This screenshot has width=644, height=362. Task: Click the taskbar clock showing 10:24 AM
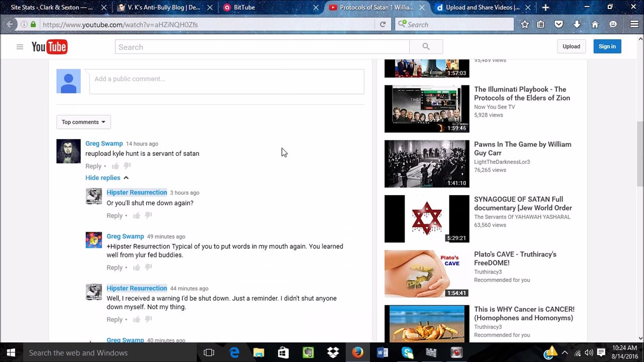pyautogui.click(x=624, y=352)
